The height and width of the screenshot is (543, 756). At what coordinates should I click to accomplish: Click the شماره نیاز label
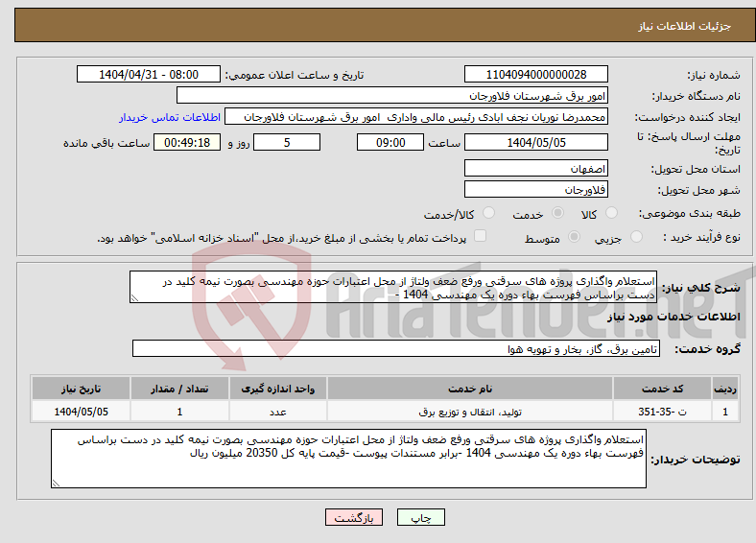(x=714, y=75)
